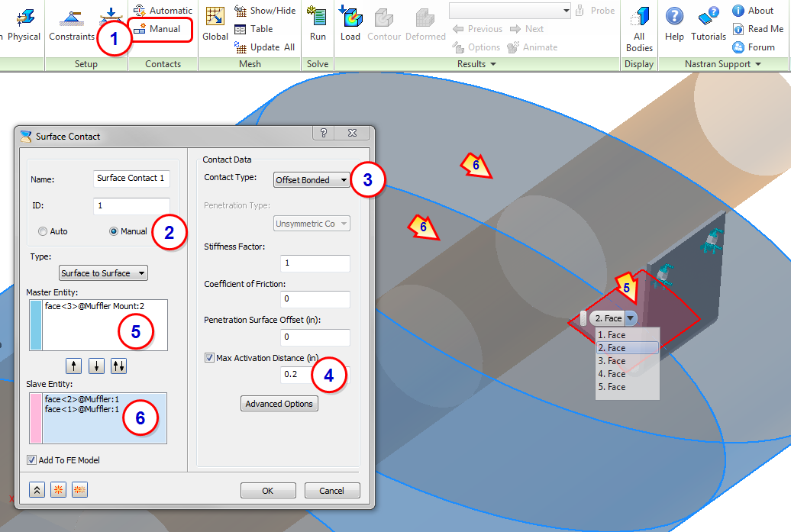
Task: Click the Master Entity blue swatch
Action: coord(36,324)
